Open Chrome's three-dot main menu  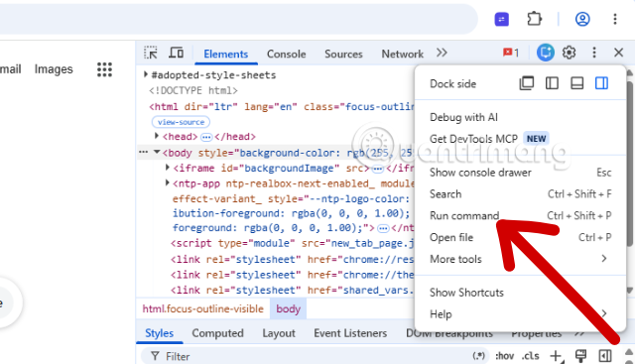click(615, 19)
